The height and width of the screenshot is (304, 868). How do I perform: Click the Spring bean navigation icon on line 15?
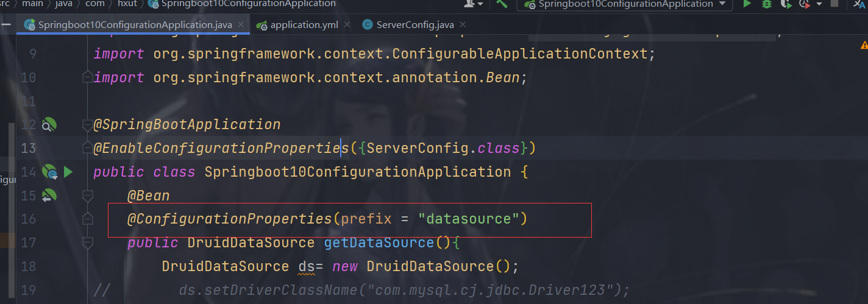coord(49,196)
